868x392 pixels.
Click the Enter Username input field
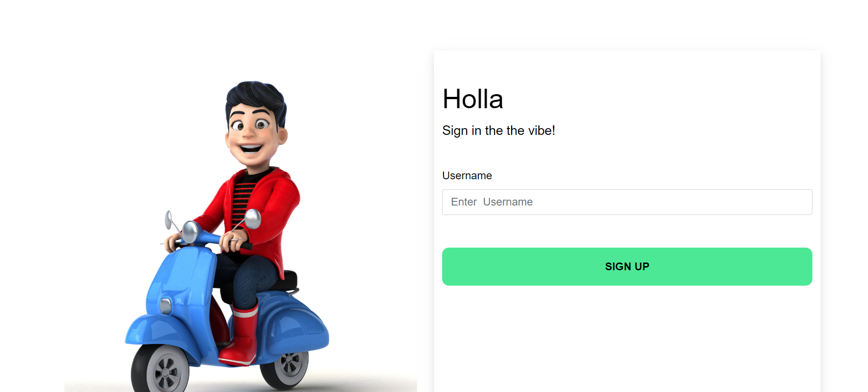[x=627, y=202]
